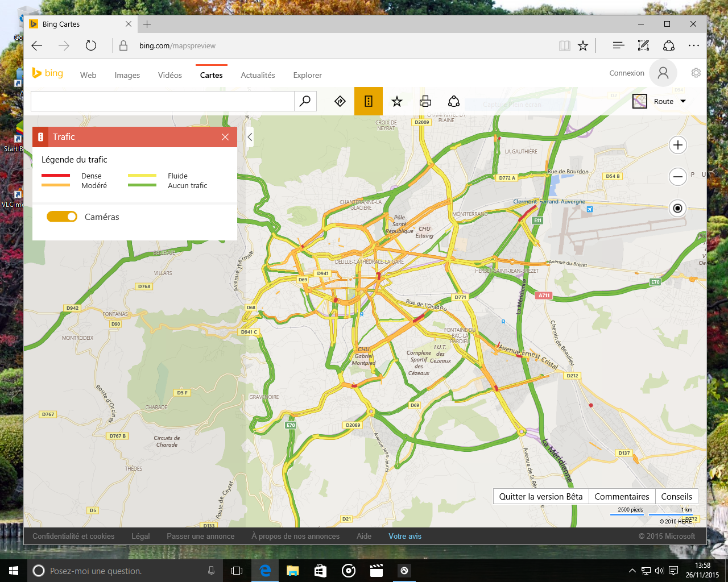728x582 pixels.
Task: Click the A711 road shield on map
Action: [544, 295]
